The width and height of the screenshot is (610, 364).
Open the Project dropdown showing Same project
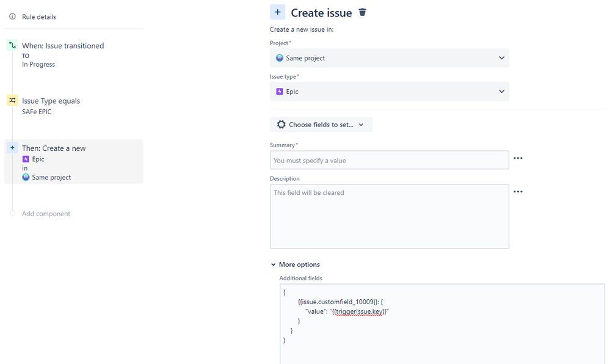388,57
